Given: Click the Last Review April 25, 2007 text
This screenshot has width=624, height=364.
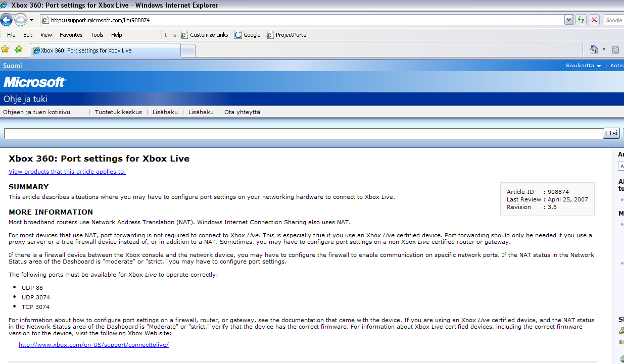Looking at the screenshot, I should coord(547,199).
